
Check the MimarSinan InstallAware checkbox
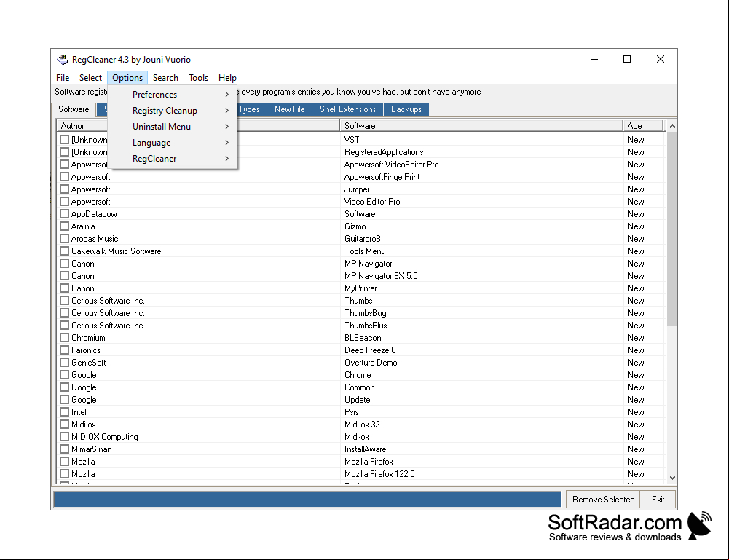(x=65, y=449)
